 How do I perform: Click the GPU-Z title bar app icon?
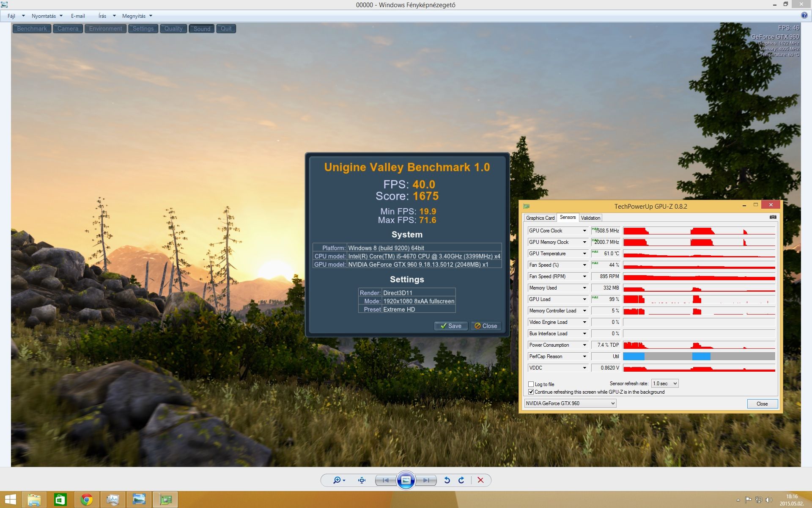coord(527,206)
